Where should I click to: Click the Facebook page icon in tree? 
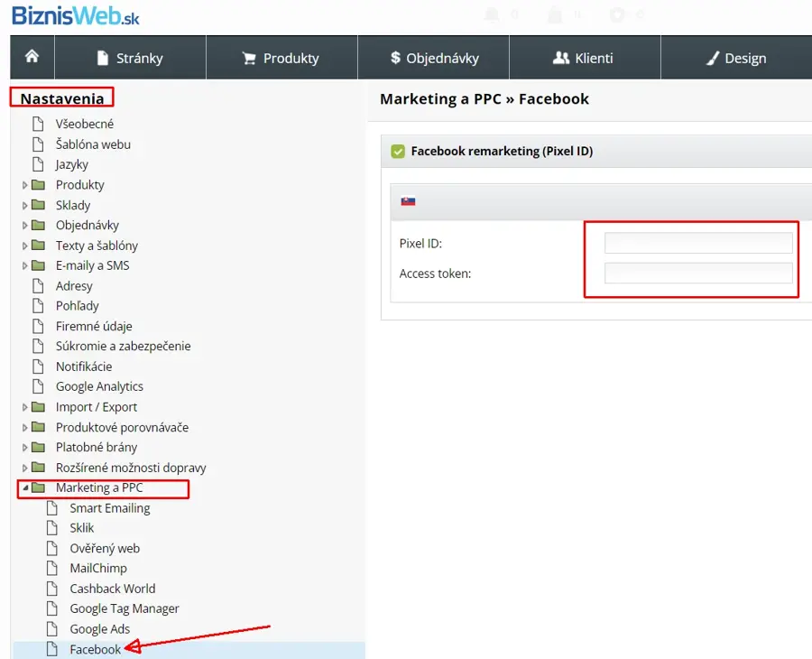click(51, 649)
